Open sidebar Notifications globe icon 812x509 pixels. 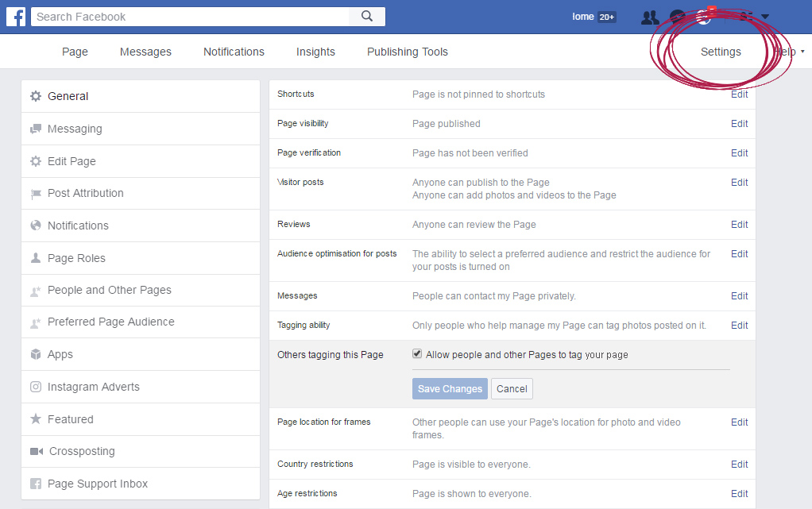pos(36,226)
